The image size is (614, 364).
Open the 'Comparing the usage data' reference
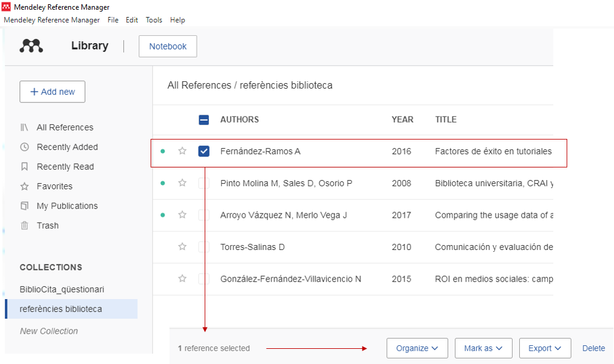(x=494, y=215)
